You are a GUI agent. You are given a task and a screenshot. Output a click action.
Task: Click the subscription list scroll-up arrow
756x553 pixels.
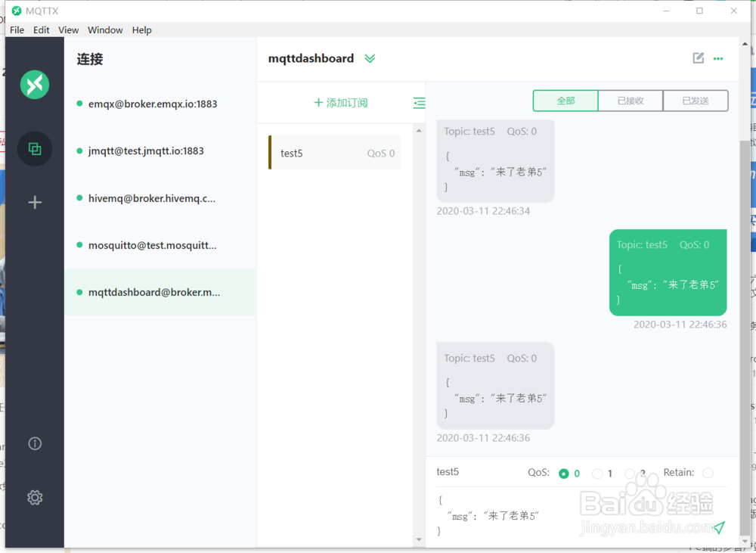(x=419, y=131)
